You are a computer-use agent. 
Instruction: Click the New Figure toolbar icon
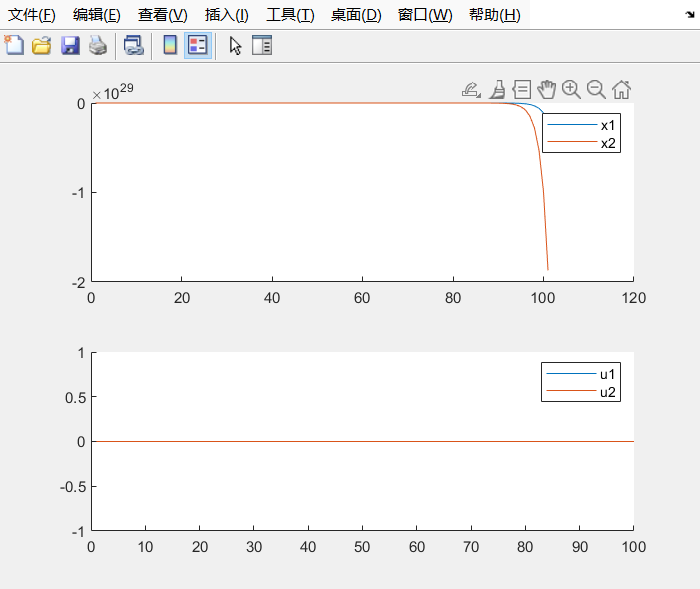tap(14, 45)
